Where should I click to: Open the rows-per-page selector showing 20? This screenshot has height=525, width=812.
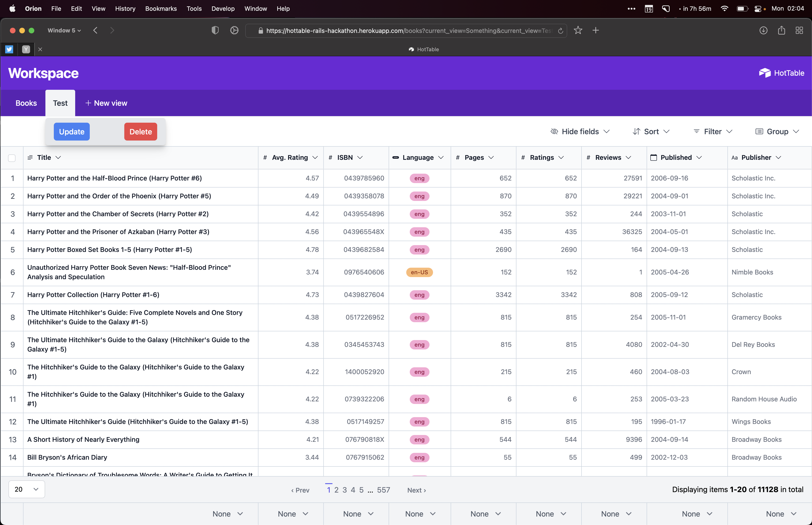pos(27,489)
